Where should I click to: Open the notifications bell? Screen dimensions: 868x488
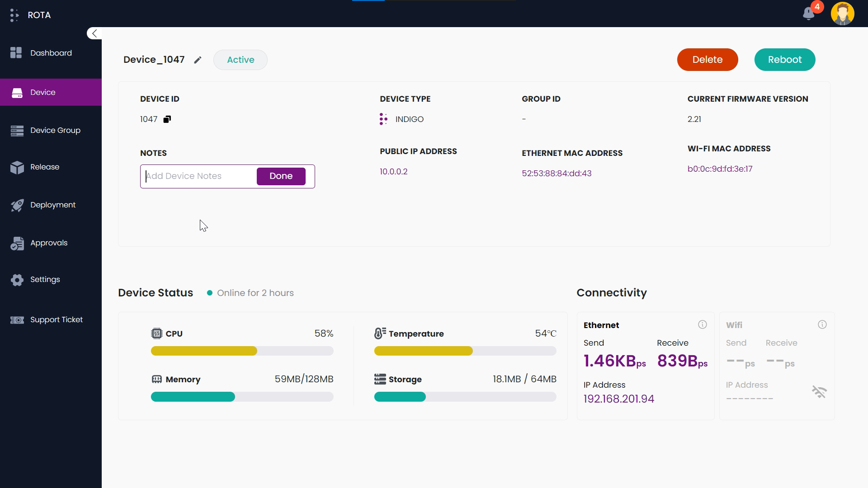coord(809,14)
